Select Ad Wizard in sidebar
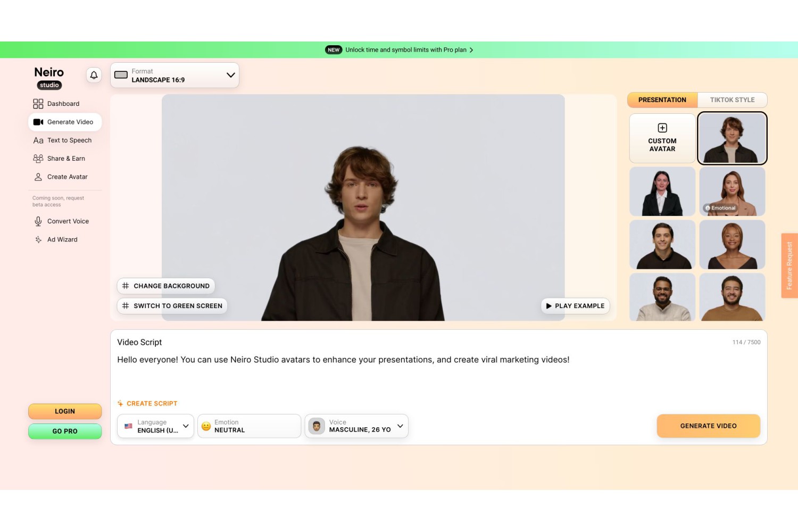The width and height of the screenshot is (798, 532). 65,239
